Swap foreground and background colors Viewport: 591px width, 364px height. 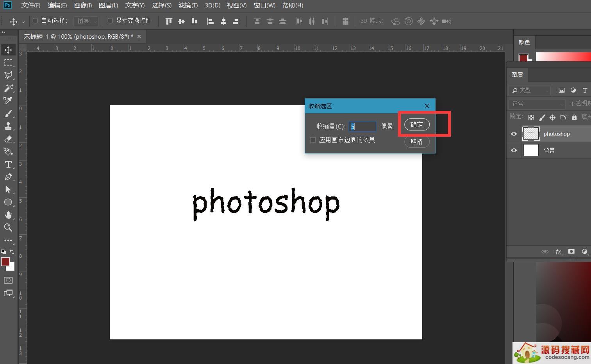(x=12, y=252)
